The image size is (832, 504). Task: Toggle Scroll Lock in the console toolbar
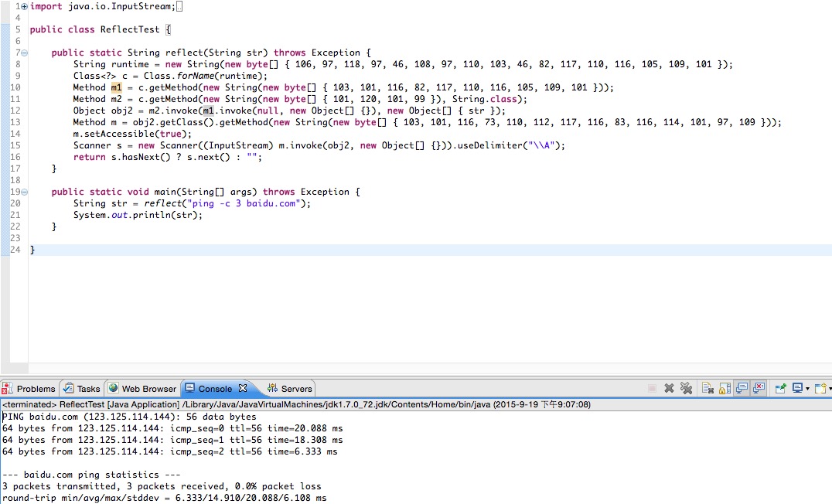pos(725,388)
